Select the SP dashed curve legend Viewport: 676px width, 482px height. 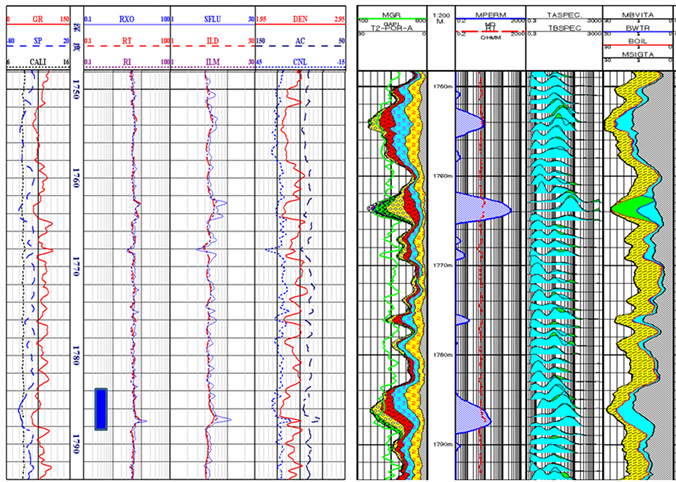[x=39, y=41]
